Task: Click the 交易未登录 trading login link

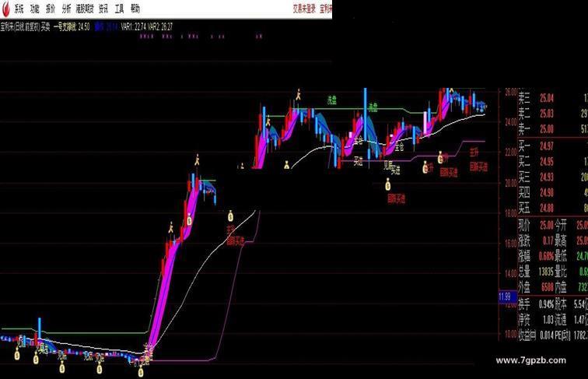Action: [304, 9]
